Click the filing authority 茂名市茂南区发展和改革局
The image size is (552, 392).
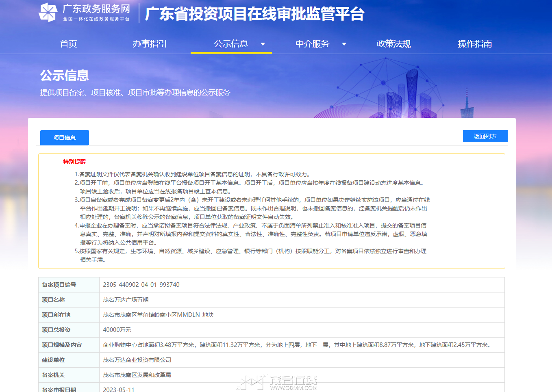click(x=137, y=375)
